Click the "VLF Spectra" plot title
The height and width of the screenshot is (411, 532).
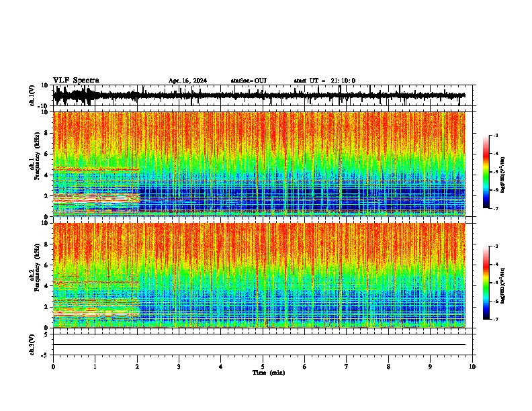tap(76, 81)
